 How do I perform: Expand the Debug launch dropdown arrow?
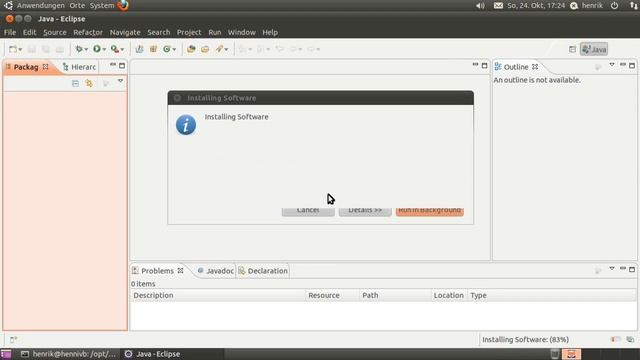pyautogui.click(x=86, y=50)
